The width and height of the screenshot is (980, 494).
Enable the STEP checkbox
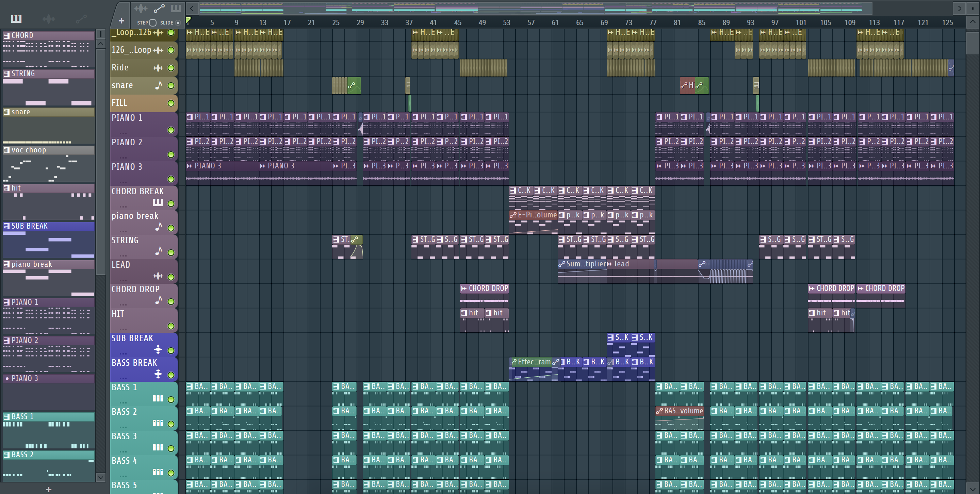[x=152, y=23]
